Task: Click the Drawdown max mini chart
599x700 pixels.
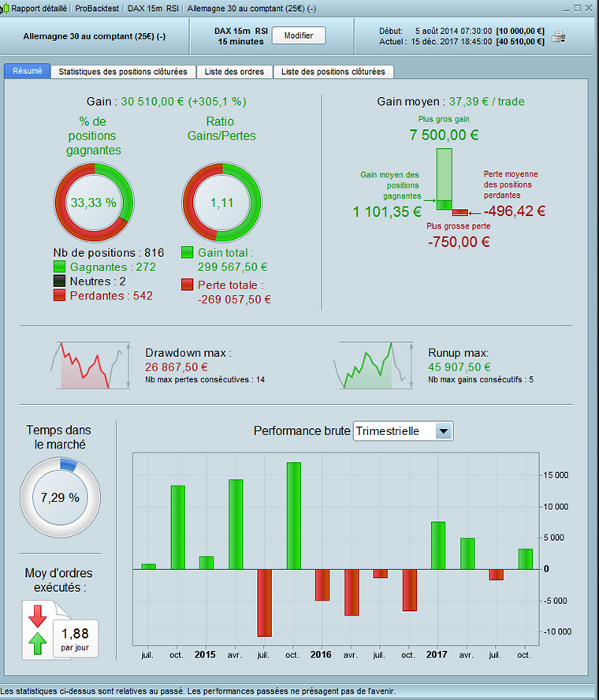Action: [x=91, y=366]
